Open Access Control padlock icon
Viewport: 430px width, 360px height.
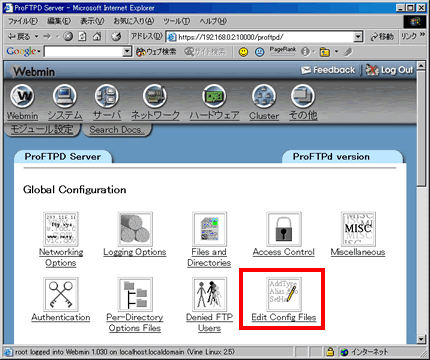pyautogui.click(x=284, y=229)
